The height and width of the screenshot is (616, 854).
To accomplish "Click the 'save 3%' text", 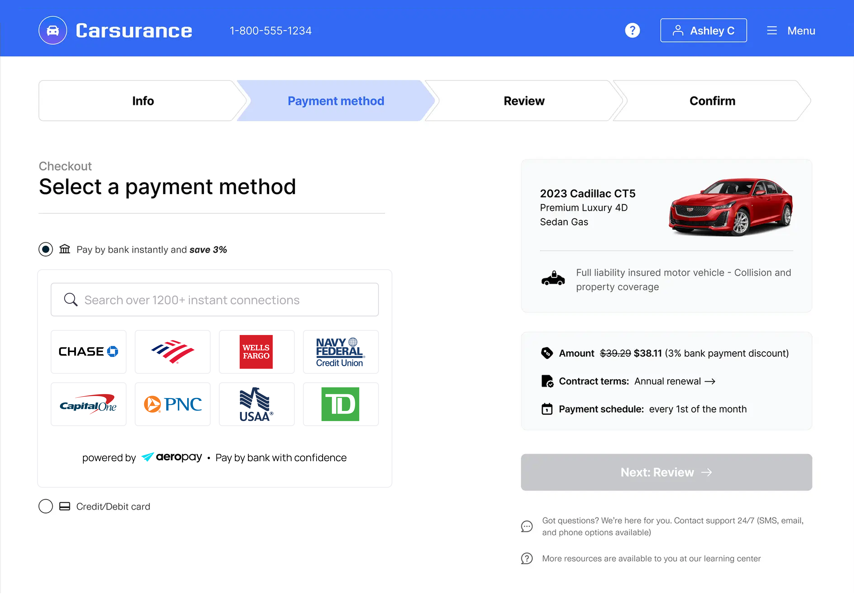I will tap(208, 250).
